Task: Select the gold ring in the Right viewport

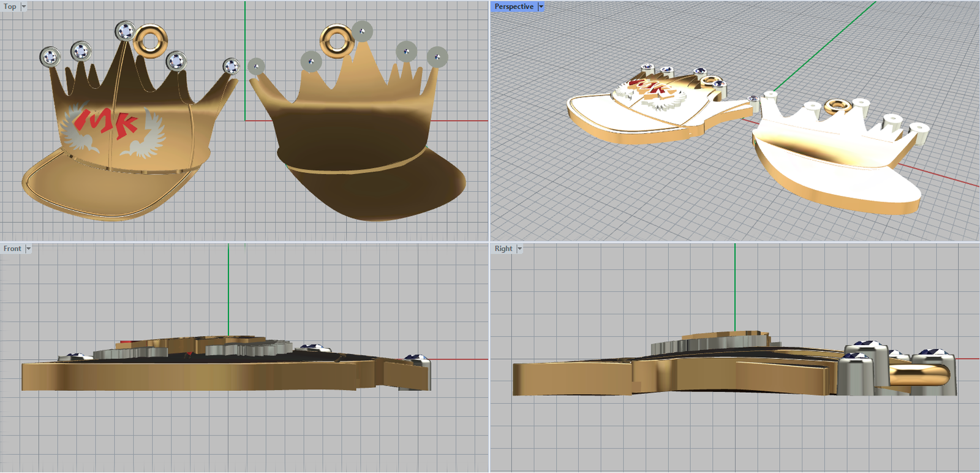Action: (919, 374)
